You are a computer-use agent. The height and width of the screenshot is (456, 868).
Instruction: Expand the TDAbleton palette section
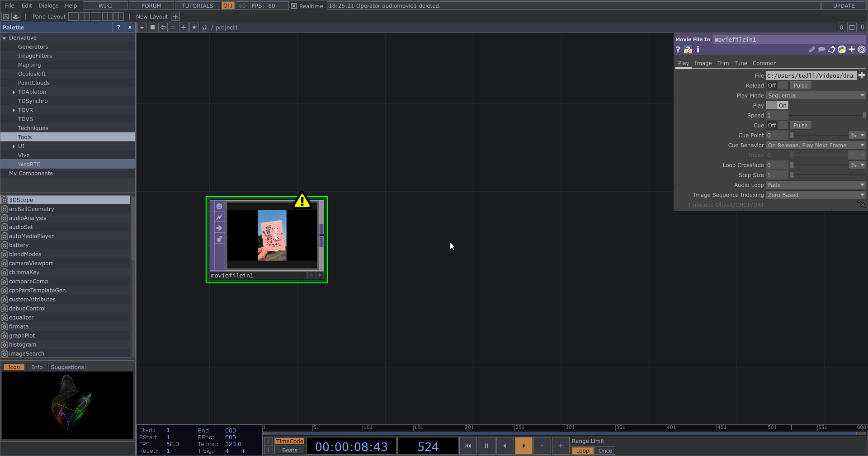[14, 92]
